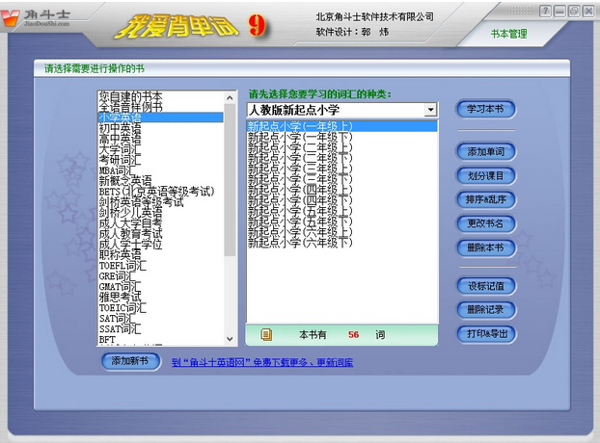Click the book icon beside word count

click(x=266, y=335)
